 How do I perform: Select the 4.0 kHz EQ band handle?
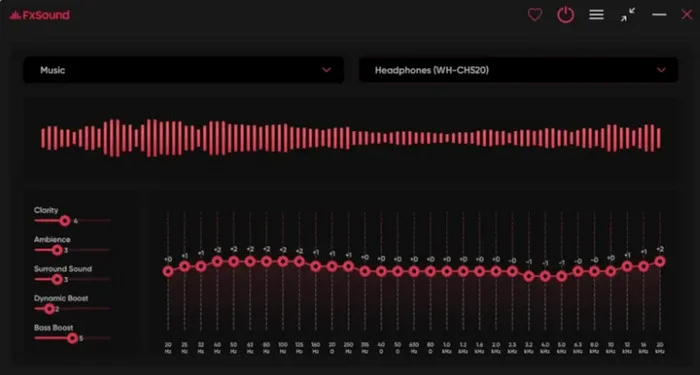click(x=545, y=276)
